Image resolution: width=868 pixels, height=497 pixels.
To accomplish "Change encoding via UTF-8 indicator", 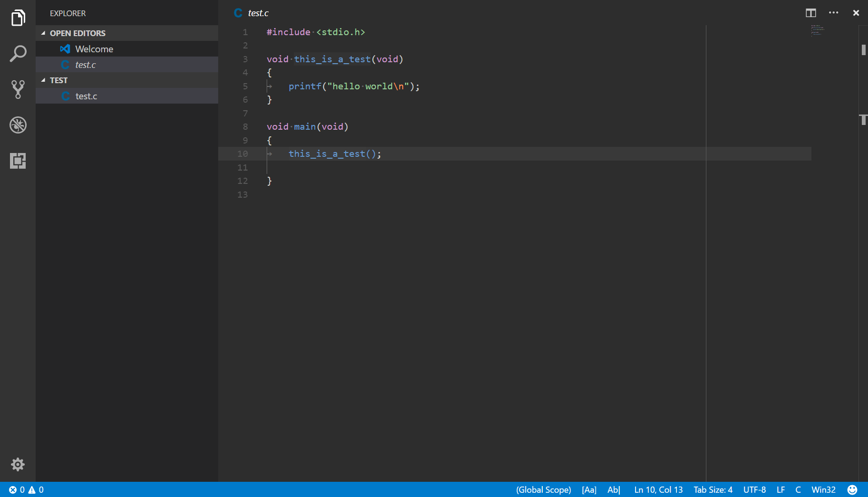I will click(754, 490).
